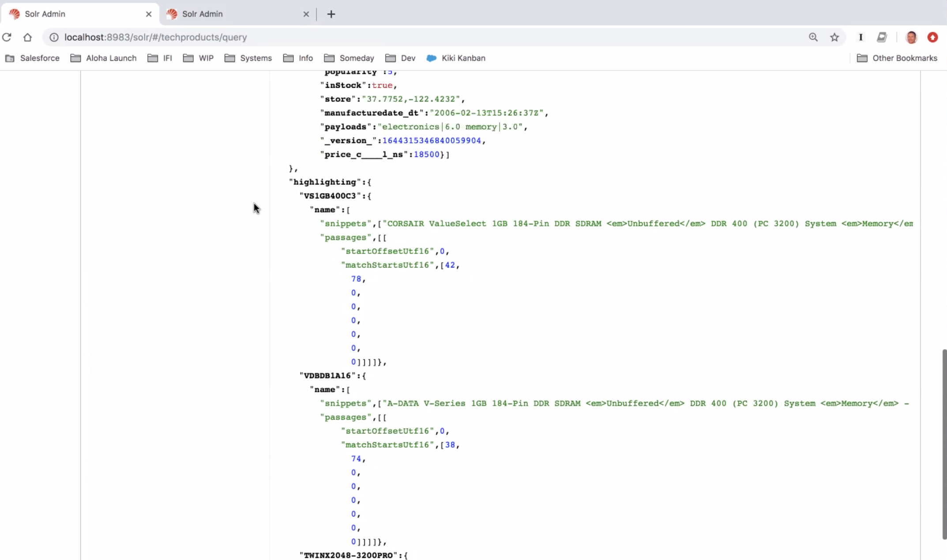Image resolution: width=947 pixels, height=560 pixels.
Task: Switch to the second Solr Admin tab
Action: click(x=238, y=14)
